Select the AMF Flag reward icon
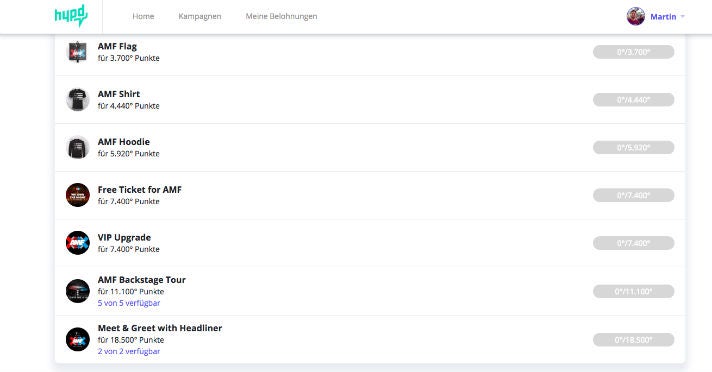Image resolution: width=712 pixels, height=372 pixels. pos(78,52)
